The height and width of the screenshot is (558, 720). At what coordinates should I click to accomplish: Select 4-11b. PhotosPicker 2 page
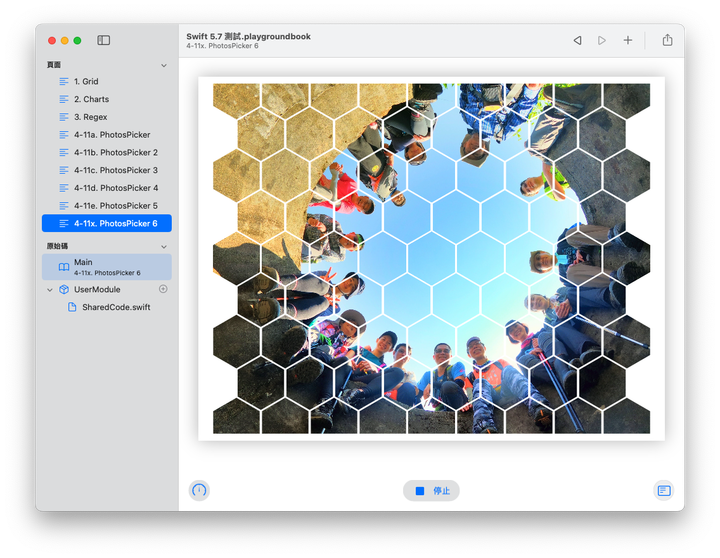coord(107,152)
